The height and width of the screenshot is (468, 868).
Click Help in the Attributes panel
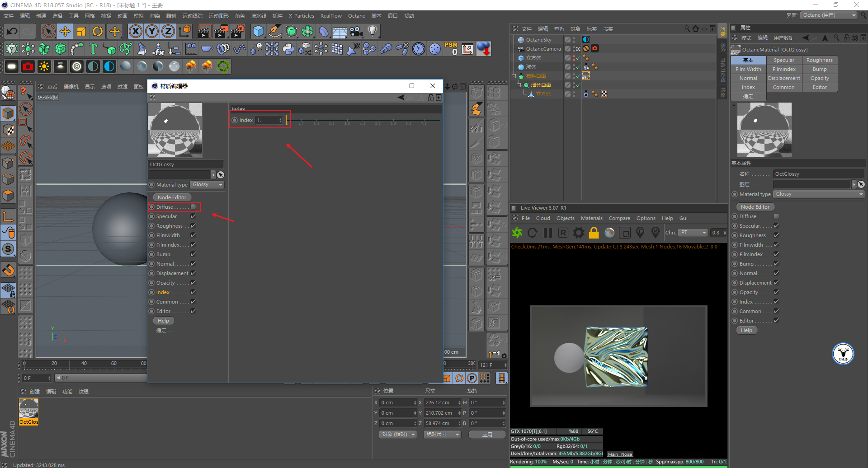(746, 330)
